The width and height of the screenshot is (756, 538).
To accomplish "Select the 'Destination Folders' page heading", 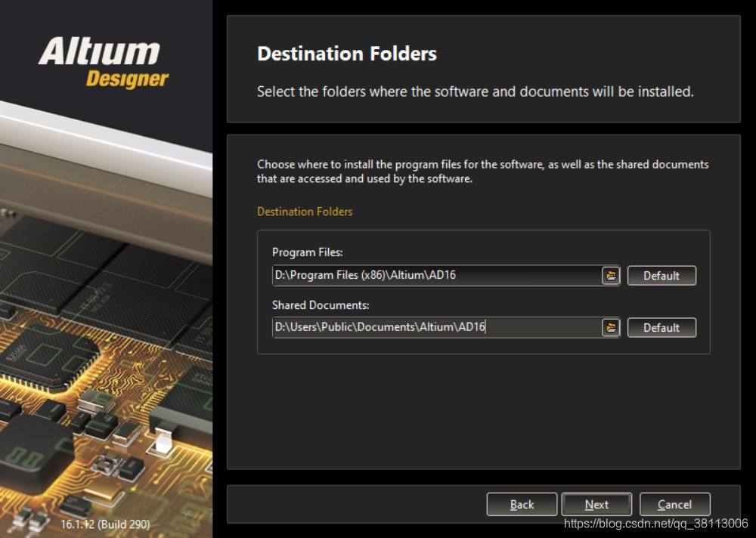I will (347, 54).
